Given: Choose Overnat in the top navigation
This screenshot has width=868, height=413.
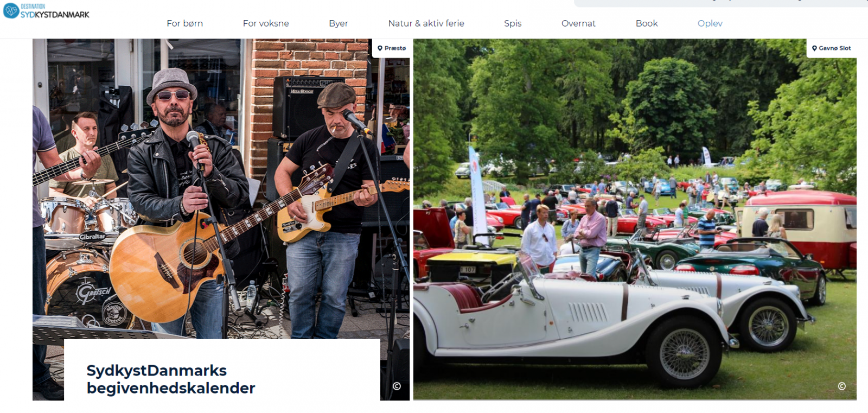Looking at the screenshot, I should pos(578,23).
